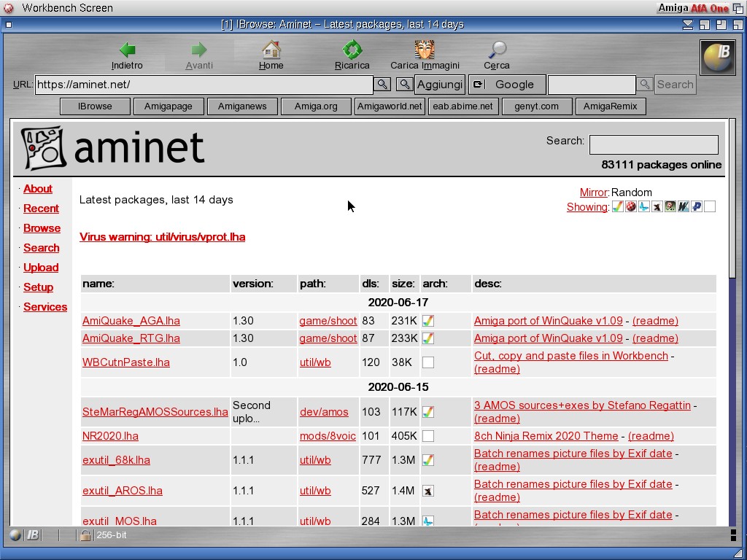The width and height of the screenshot is (747, 560).
Task: Reload page with the Ricarica icon
Action: 352,50
